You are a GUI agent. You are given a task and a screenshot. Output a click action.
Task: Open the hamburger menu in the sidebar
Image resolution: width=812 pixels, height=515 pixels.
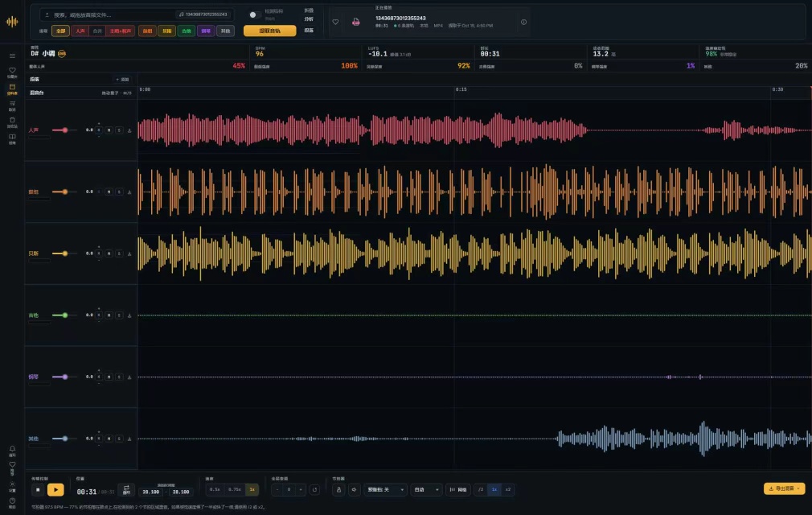(12, 56)
